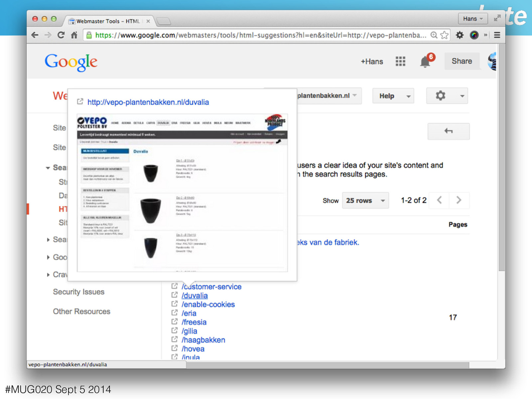Click the user profile avatar
Viewport: 532px width, 399px height.
pyautogui.click(x=492, y=61)
